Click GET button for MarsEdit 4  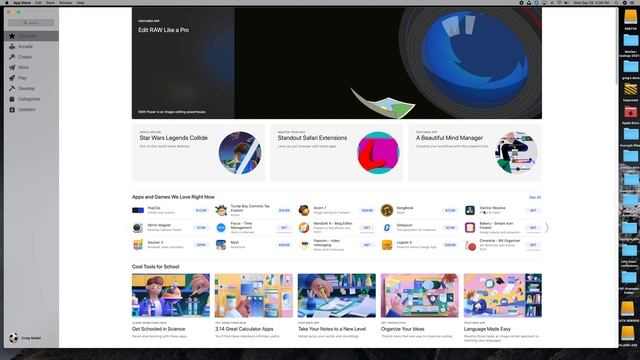click(x=367, y=228)
